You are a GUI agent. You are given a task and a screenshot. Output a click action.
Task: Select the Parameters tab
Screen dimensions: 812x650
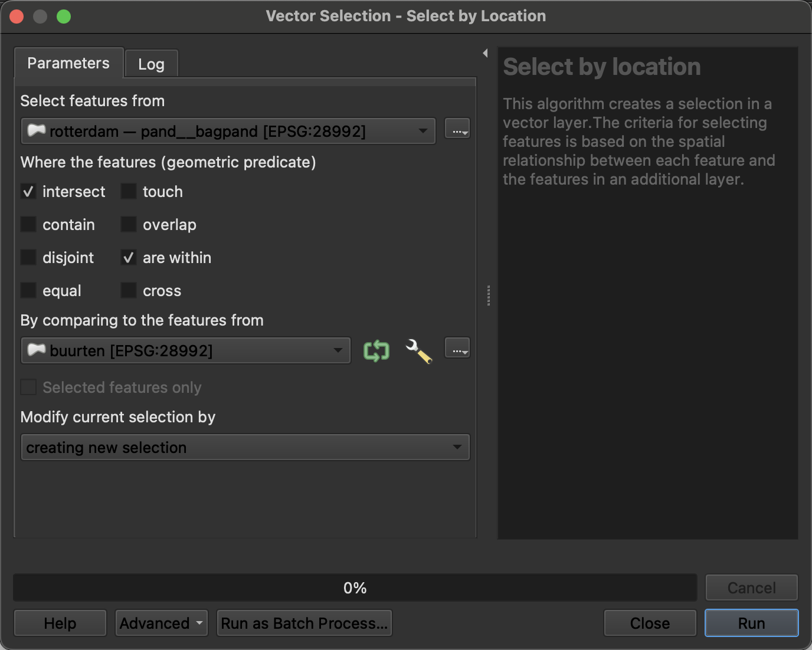pyautogui.click(x=68, y=63)
